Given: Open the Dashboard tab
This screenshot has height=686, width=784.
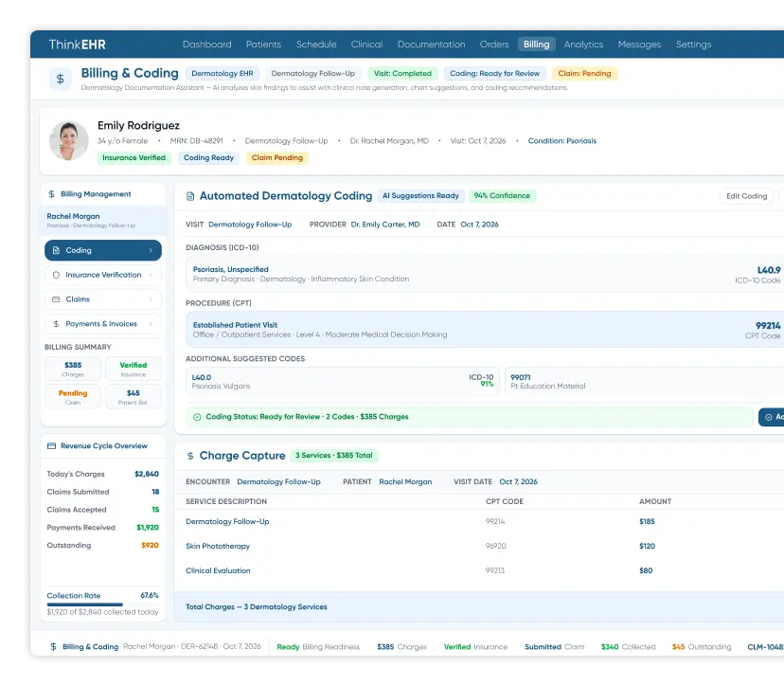Looking at the screenshot, I should pos(207,44).
